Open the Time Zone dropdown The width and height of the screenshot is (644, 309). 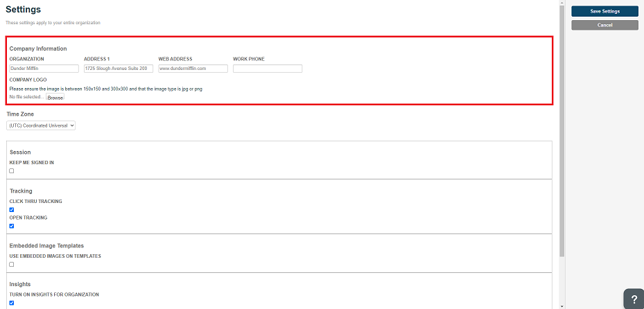tap(41, 125)
